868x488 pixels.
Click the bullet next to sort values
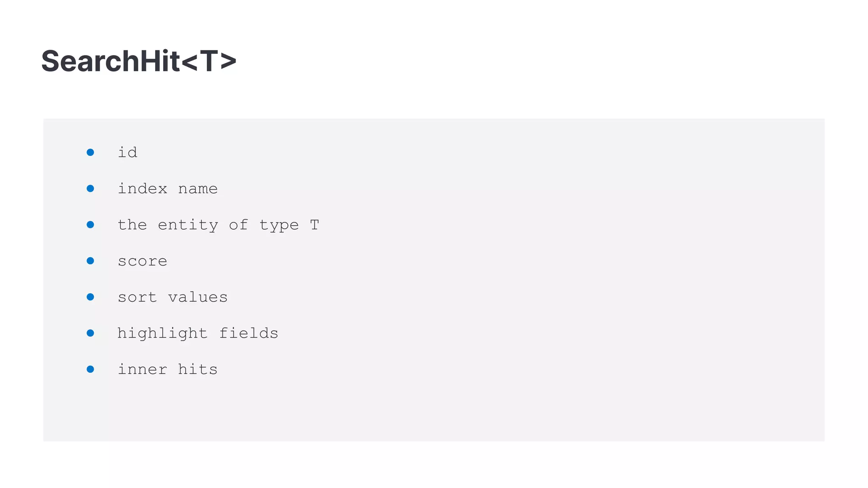point(90,297)
